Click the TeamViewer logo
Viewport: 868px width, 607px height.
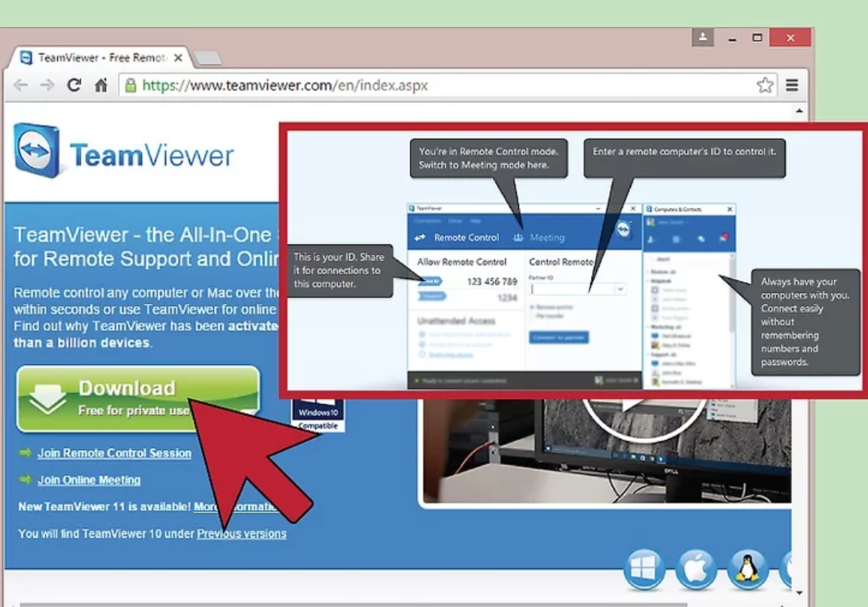[x=124, y=152]
